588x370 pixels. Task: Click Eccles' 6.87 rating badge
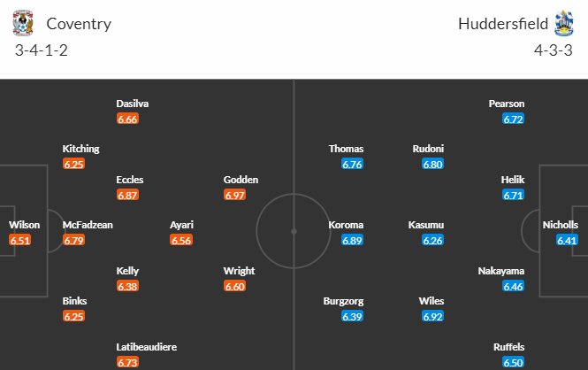tap(127, 195)
